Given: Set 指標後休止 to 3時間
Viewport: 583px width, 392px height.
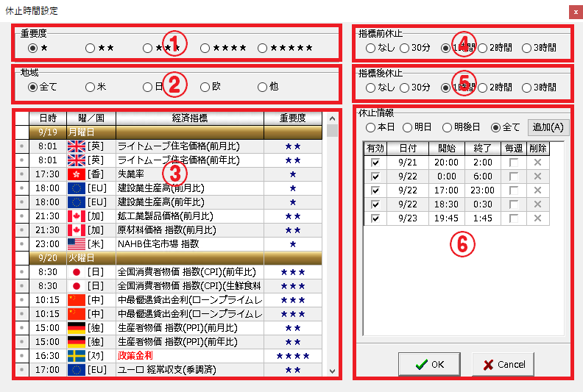Looking at the screenshot, I should click(x=527, y=87).
